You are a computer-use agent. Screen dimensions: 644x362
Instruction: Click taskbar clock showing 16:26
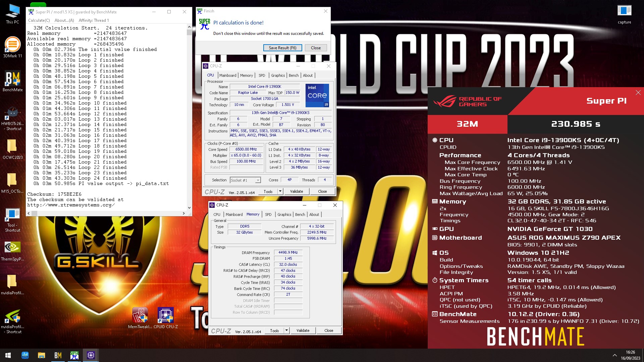pos(630,355)
